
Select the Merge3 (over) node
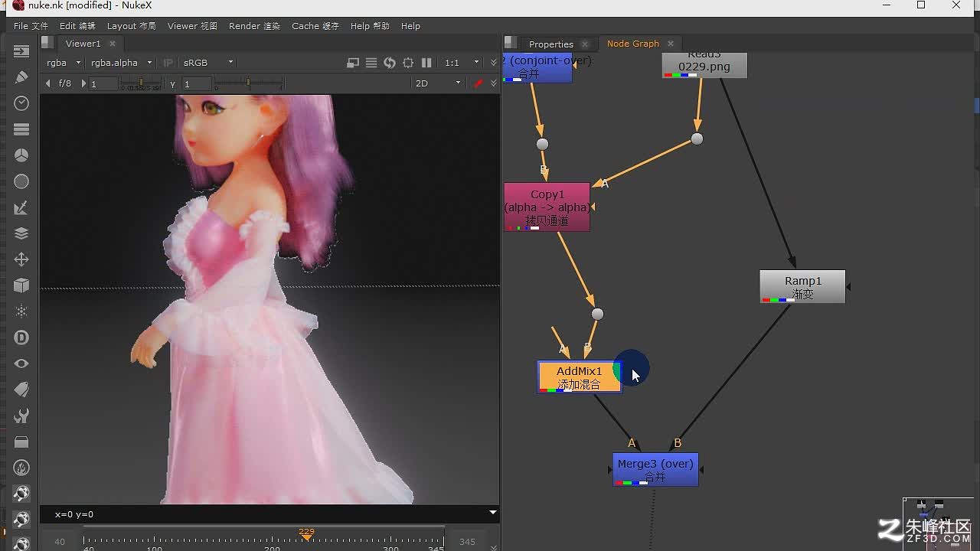click(655, 469)
